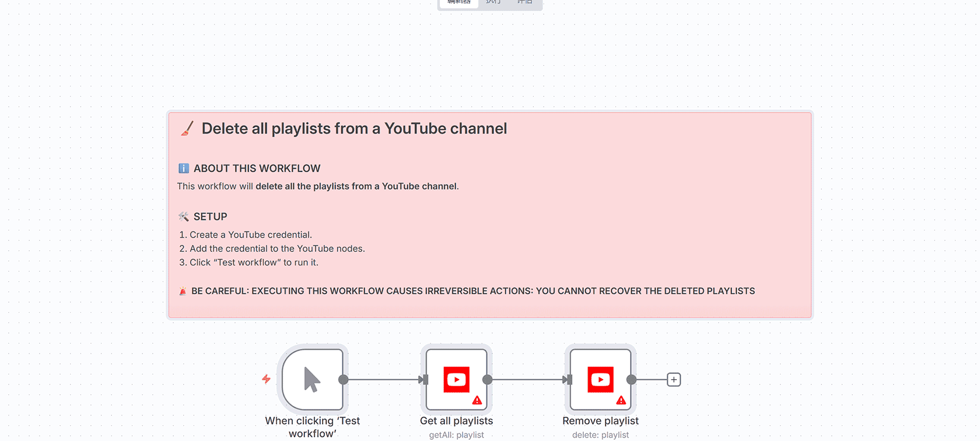Open the 评估 evaluations tab
This screenshot has width=980, height=441.
point(525,2)
